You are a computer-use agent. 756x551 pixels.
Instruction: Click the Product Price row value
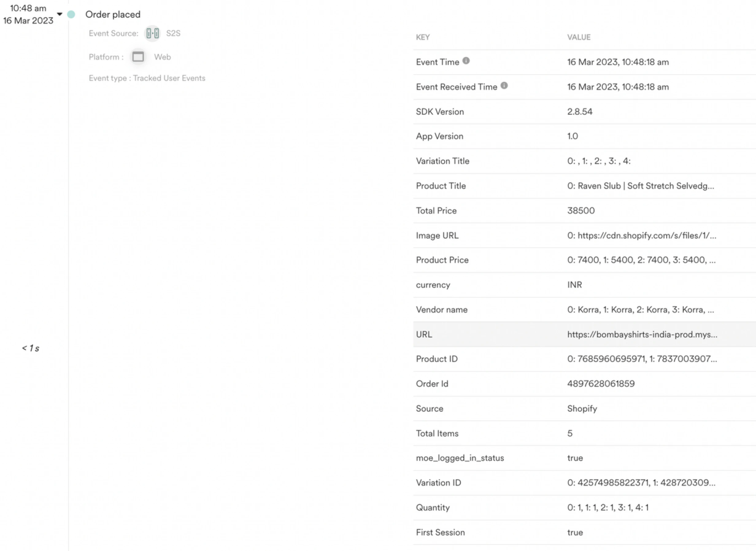(x=641, y=260)
